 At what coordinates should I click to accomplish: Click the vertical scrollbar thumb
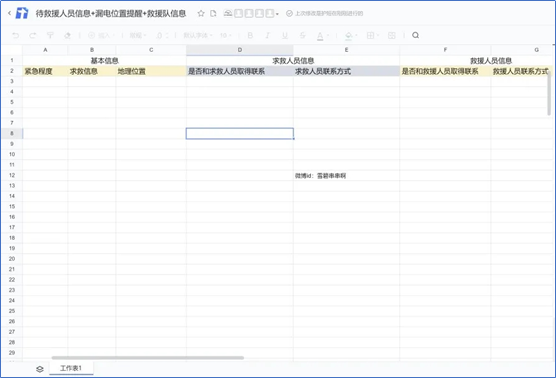tap(549, 94)
